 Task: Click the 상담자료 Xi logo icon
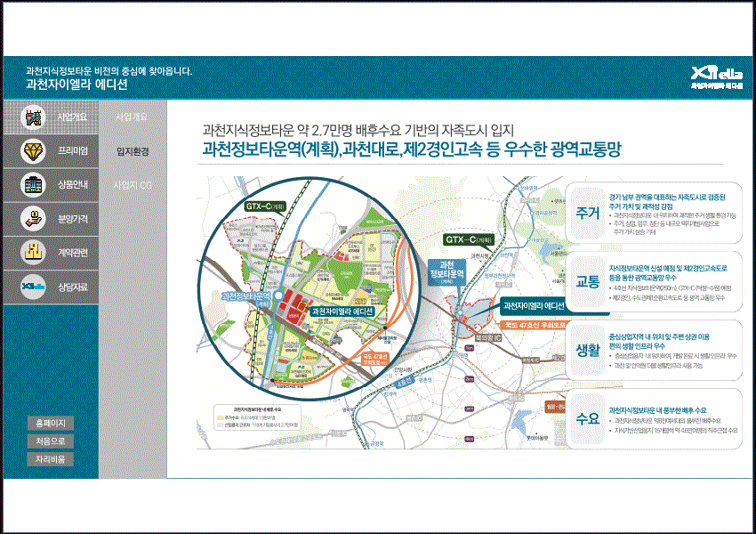(33, 287)
